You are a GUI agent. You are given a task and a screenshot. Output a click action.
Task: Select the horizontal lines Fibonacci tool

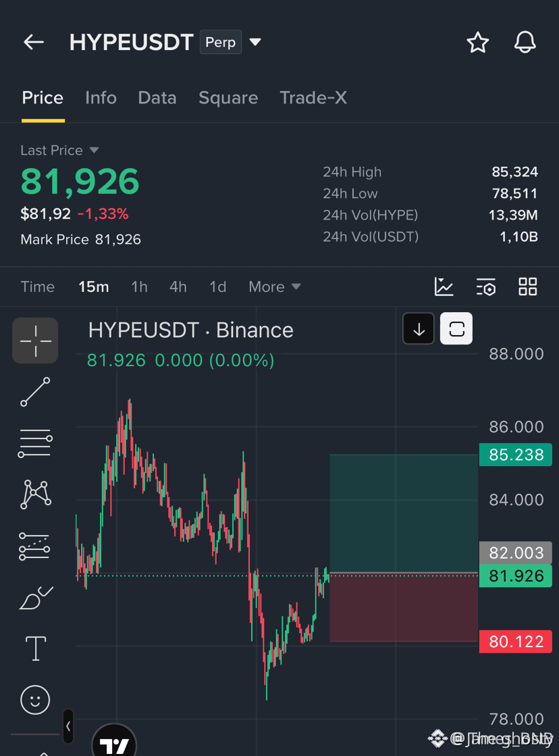tap(35, 443)
